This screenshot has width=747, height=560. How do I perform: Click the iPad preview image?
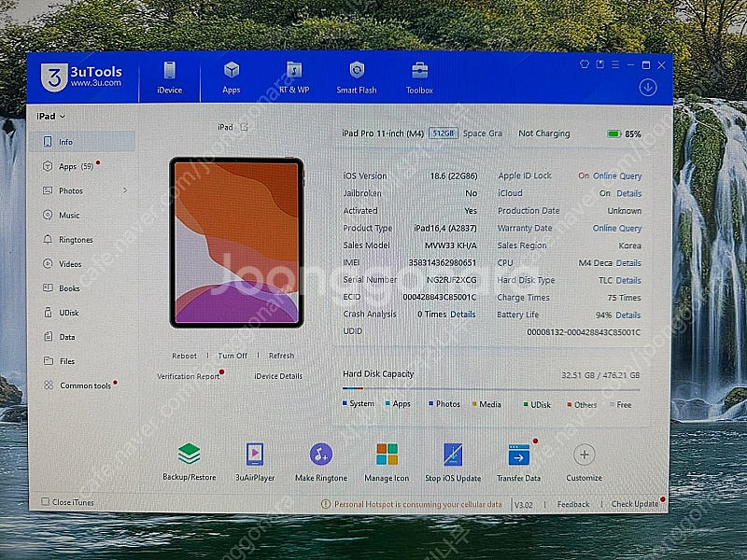point(237,243)
